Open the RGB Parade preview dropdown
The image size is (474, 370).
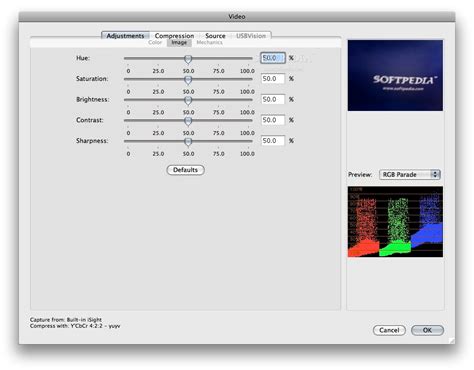click(410, 175)
